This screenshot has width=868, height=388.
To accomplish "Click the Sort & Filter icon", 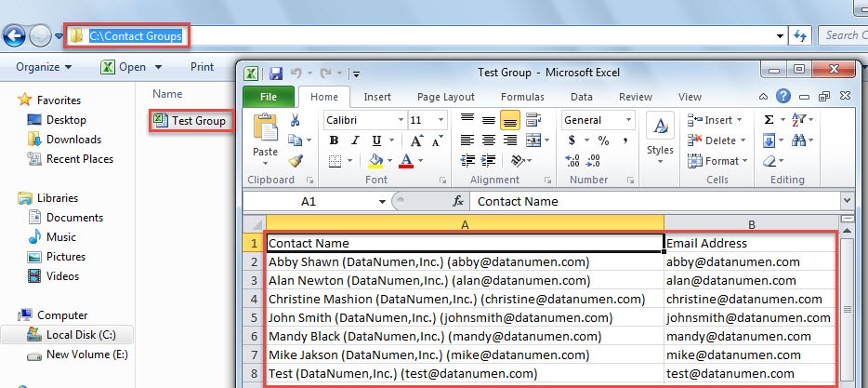I will click(798, 120).
